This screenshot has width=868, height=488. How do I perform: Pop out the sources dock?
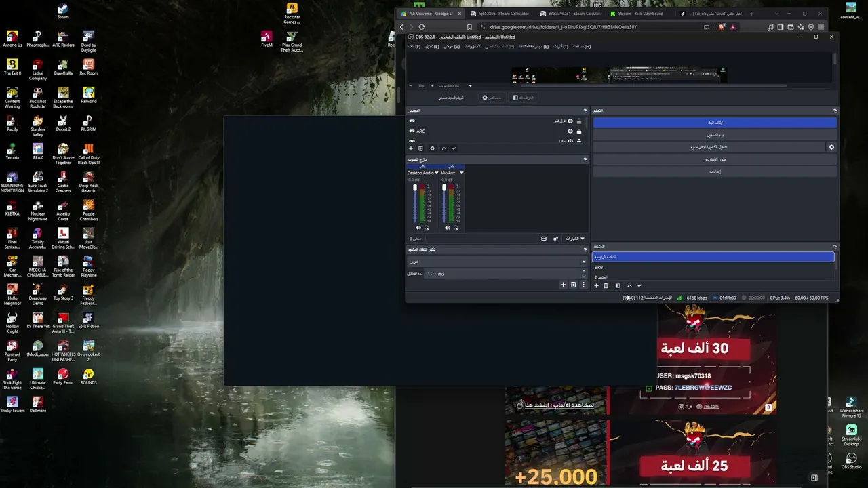pyautogui.click(x=585, y=110)
